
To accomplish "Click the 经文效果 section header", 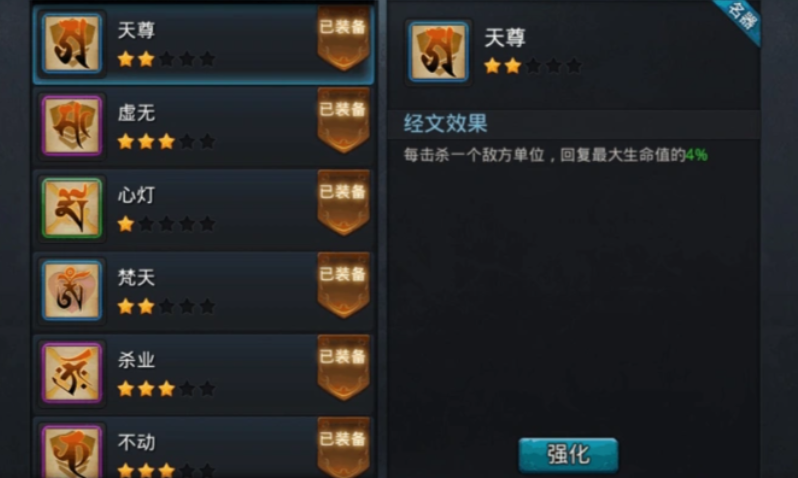I will point(446,123).
